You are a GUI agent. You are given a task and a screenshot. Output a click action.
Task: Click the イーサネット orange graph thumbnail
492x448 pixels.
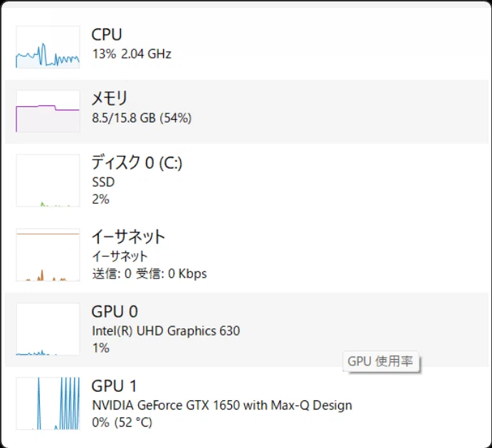tap(48, 255)
